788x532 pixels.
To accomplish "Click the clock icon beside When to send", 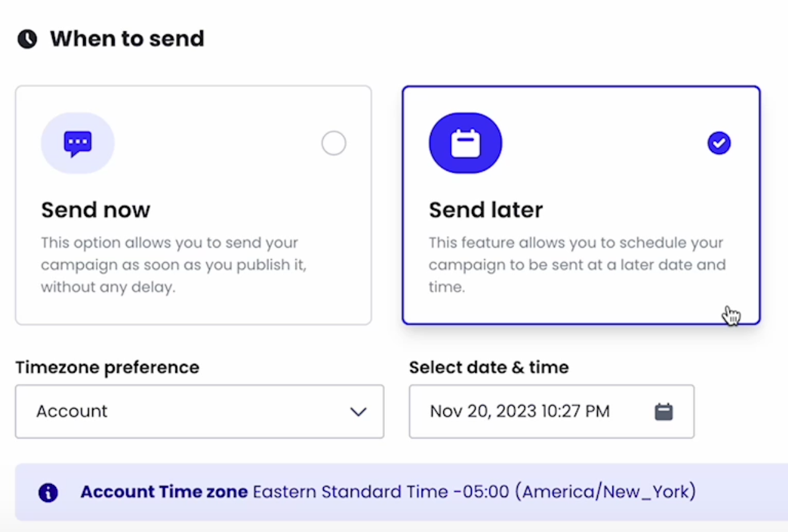I will [27, 39].
